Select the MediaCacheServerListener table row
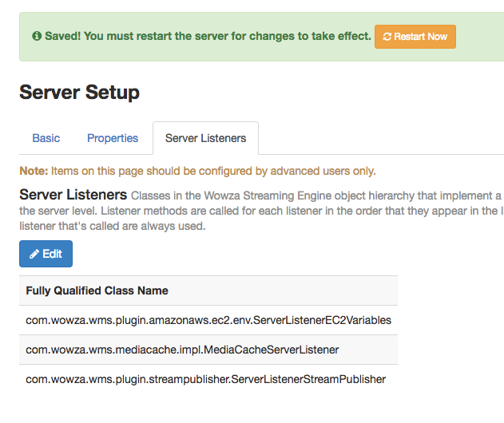 click(182, 350)
